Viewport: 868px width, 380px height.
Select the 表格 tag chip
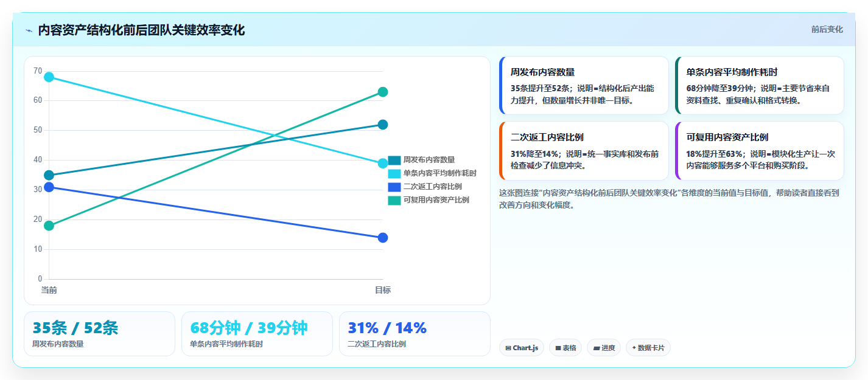click(x=565, y=348)
